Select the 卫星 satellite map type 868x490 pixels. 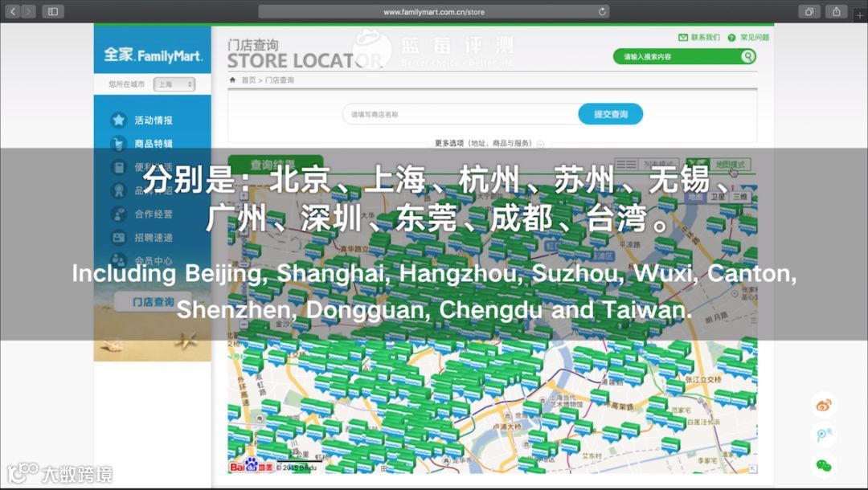[718, 197]
